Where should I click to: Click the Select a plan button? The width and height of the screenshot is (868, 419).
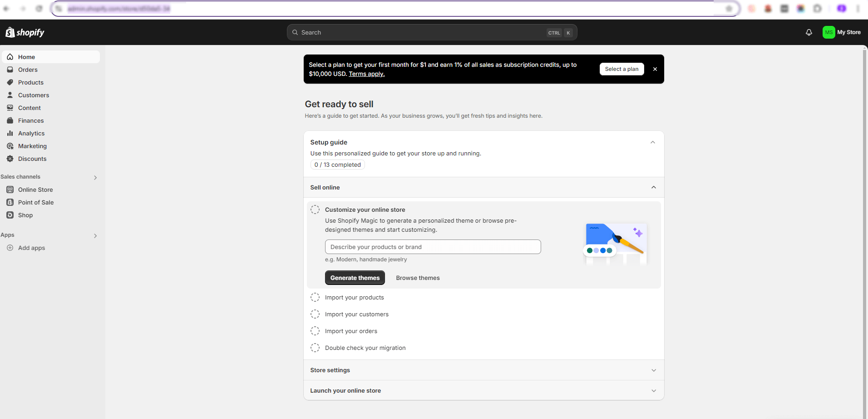[x=621, y=69]
